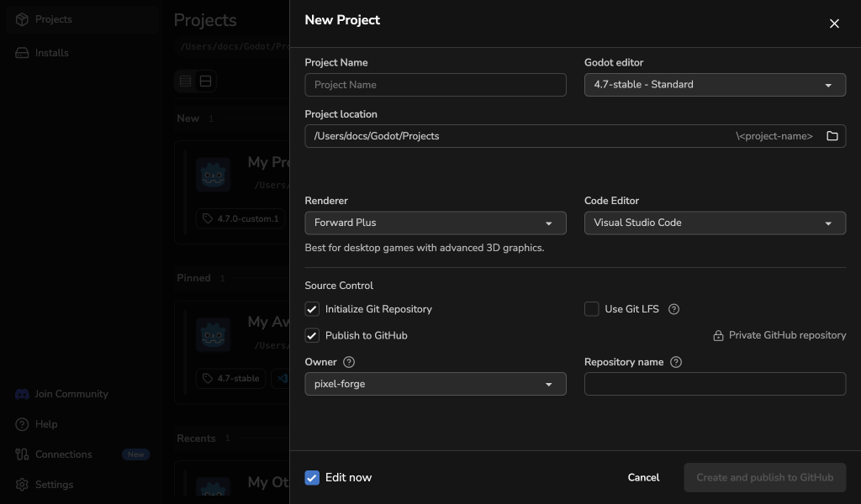Close the New Project dialog
Viewport: 861px width, 504px height.
coord(834,24)
